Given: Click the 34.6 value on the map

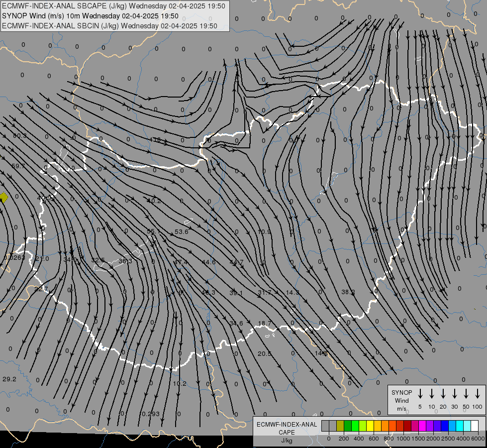Looking at the screenshot, I should click(x=236, y=324).
